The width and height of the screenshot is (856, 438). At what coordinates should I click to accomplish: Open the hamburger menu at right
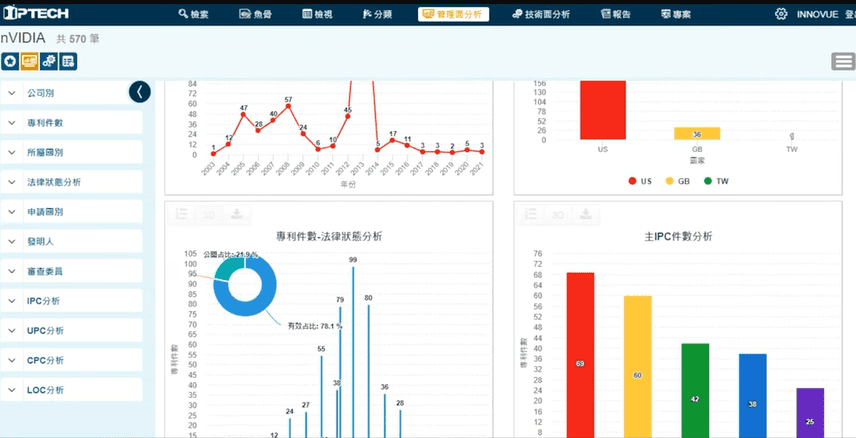(842, 62)
